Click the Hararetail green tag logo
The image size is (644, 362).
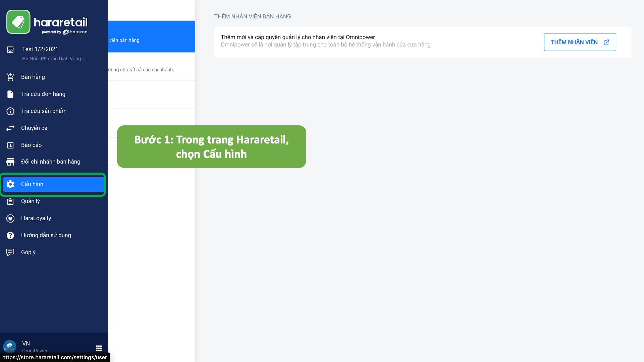pos(18,22)
